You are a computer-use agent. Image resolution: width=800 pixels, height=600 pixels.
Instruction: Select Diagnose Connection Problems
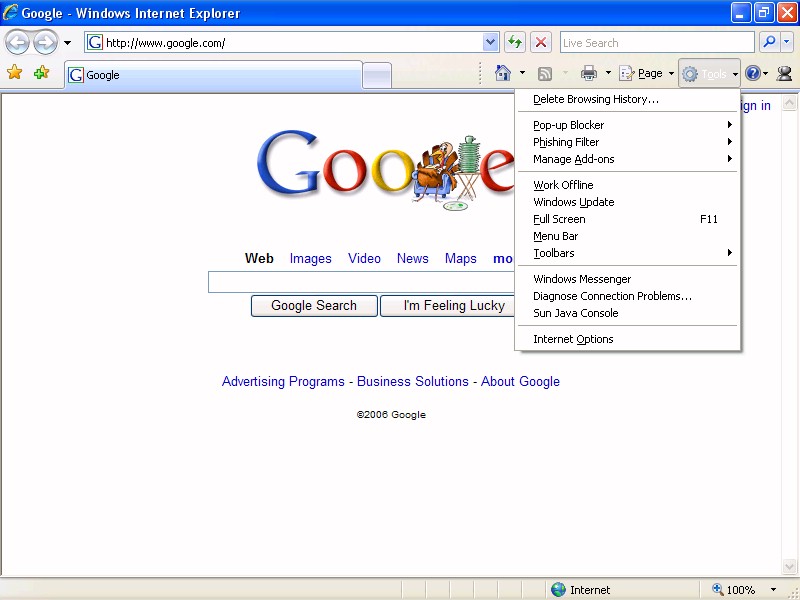point(628,296)
